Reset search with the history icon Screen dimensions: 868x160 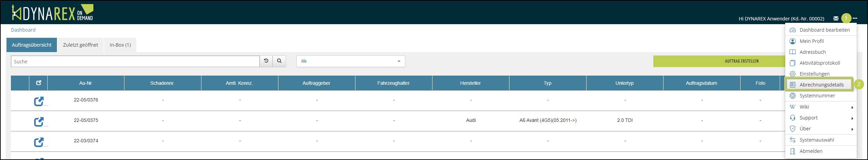(x=266, y=61)
